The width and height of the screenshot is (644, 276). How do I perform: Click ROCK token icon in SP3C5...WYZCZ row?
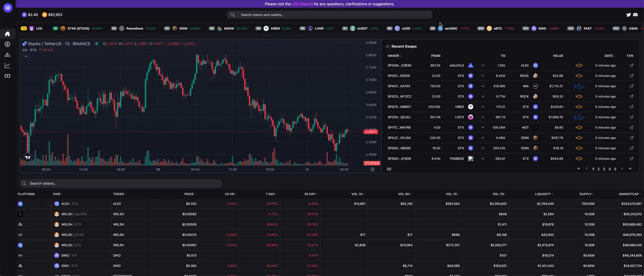535,96
